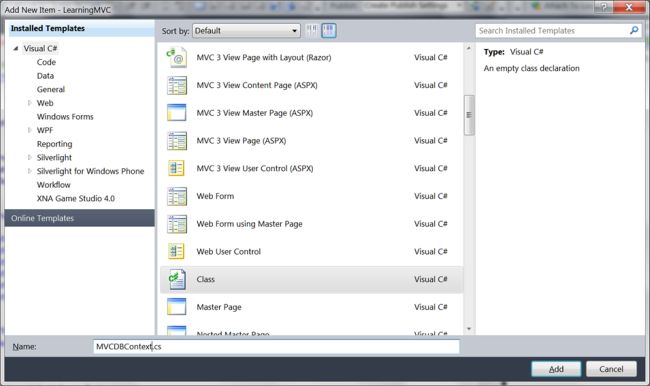Click the Web Form using Master Page icon
The width and height of the screenshot is (650, 386).
(x=177, y=224)
